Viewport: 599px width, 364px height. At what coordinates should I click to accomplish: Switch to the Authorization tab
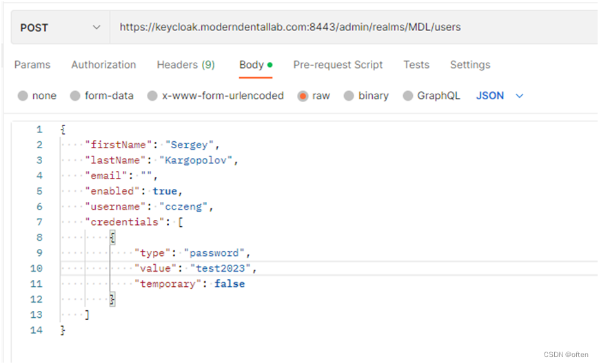103,65
